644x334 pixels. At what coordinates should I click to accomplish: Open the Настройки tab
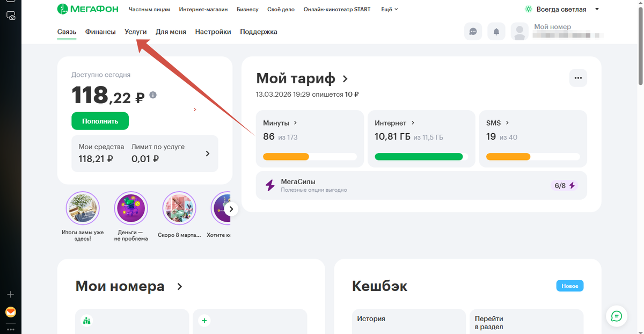point(213,32)
